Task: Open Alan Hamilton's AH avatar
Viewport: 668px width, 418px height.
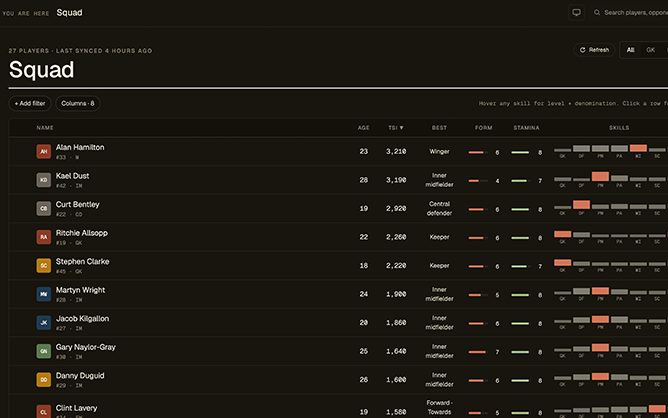Action: pyautogui.click(x=43, y=151)
